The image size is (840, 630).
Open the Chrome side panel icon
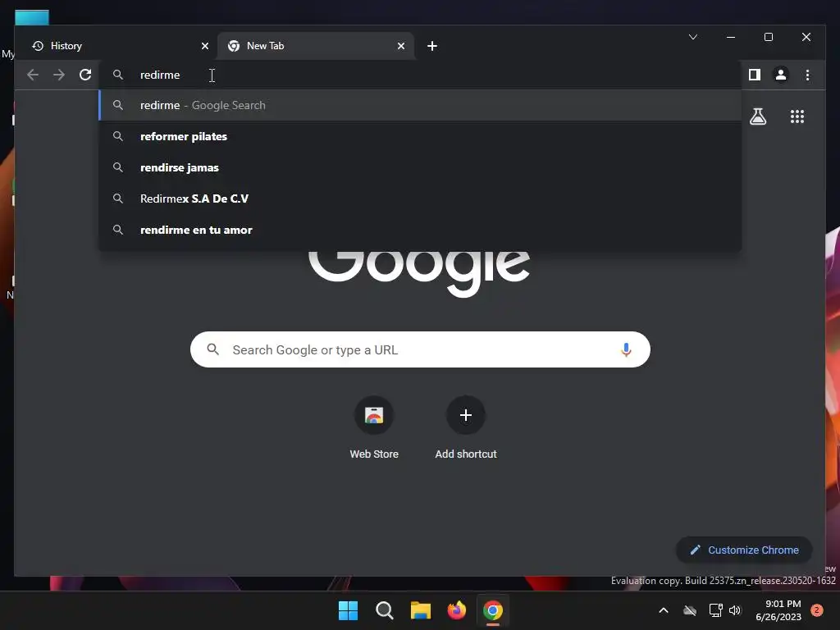(755, 75)
